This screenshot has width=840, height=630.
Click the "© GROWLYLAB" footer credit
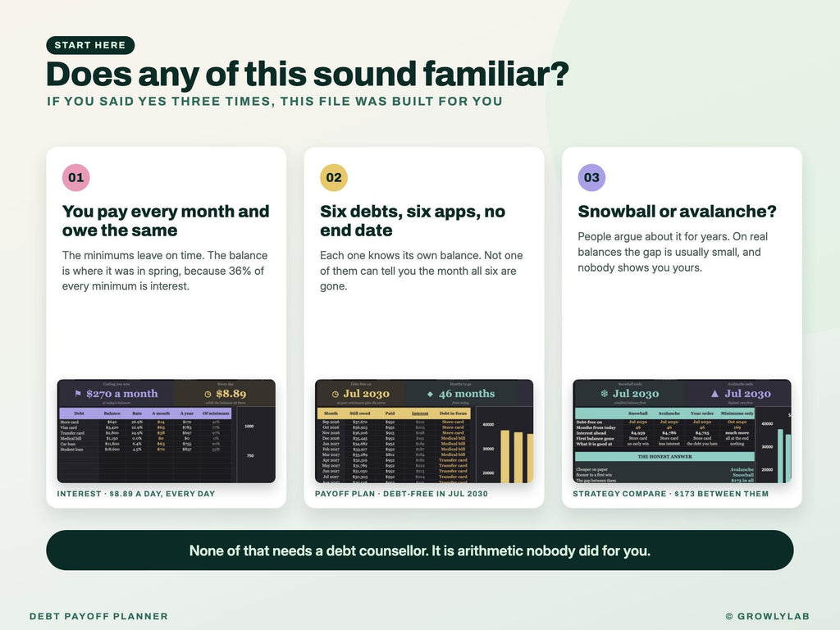coord(768,616)
